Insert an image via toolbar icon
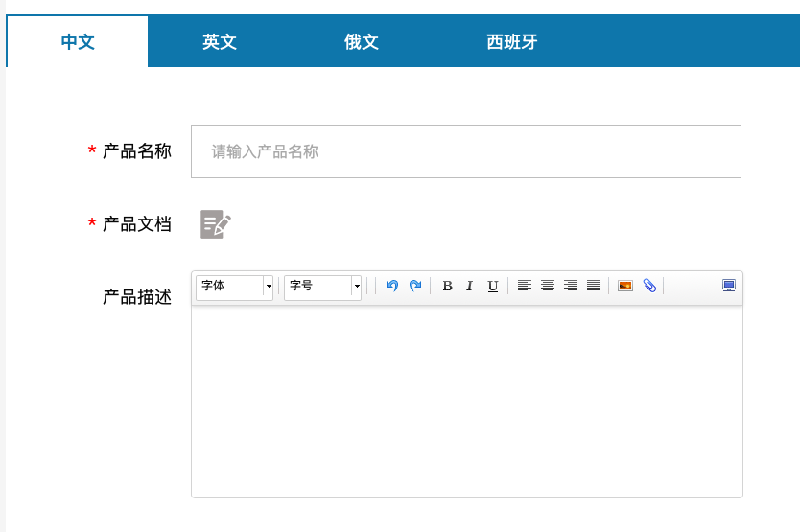This screenshot has height=532, width=800. click(x=625, y=286)
